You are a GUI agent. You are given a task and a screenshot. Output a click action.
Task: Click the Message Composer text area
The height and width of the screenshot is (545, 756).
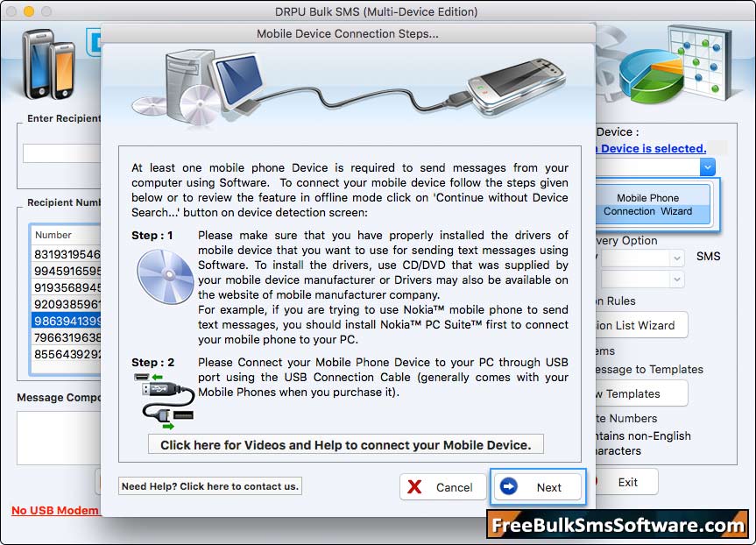click(59, 438)
